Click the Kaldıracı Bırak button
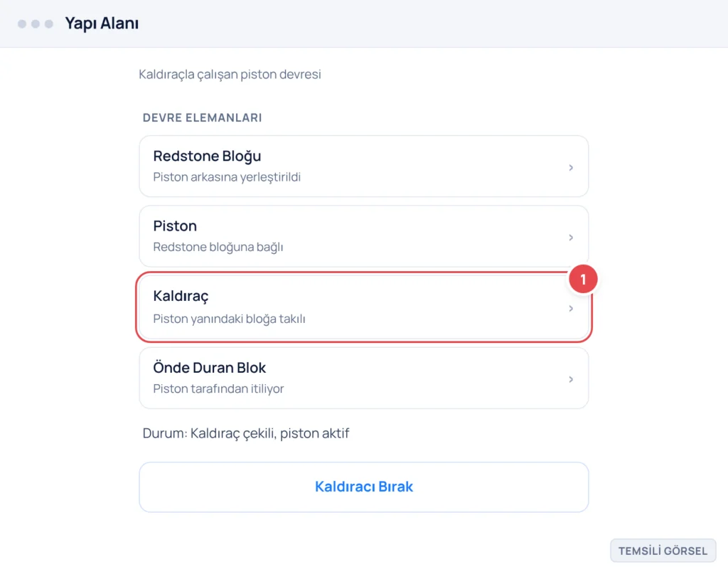The image size is (728, 572). click(x=364, y=487)
